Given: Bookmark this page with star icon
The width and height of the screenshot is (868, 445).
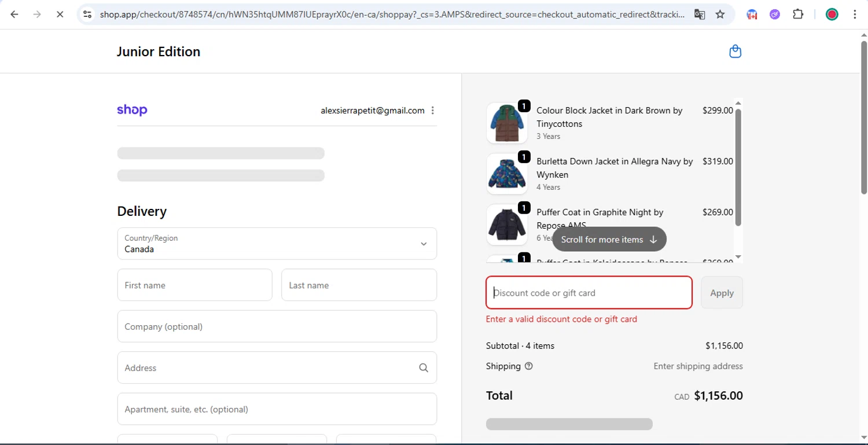Looking at the screenshot, I should point(720,14).
